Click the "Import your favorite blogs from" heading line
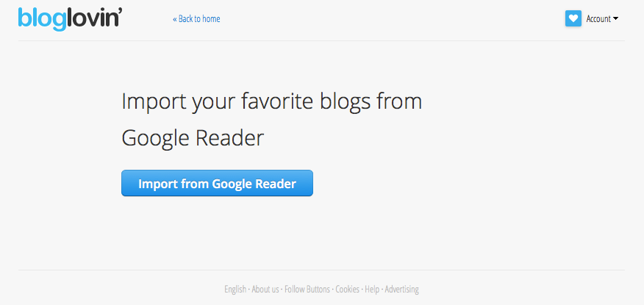This screenshot has width=644, height=305. click(271, 101)
